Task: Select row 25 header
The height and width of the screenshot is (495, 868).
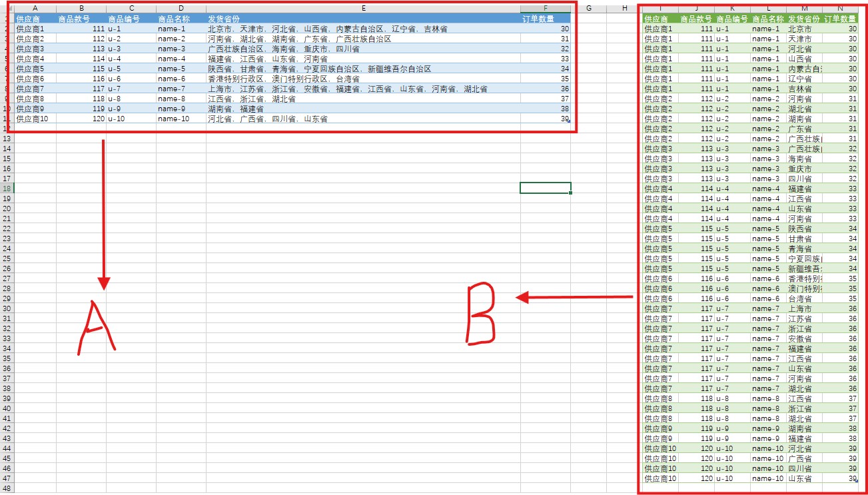Action: point(7,258)
